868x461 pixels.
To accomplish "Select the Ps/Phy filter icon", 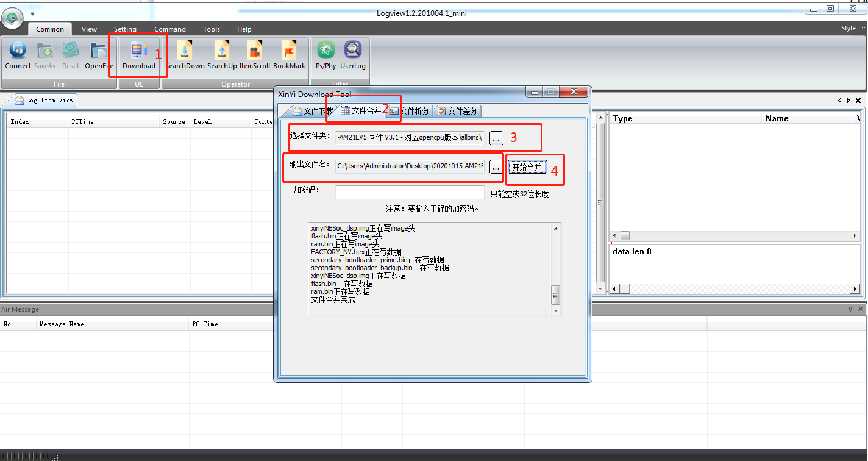I will [x=326, y=55].
